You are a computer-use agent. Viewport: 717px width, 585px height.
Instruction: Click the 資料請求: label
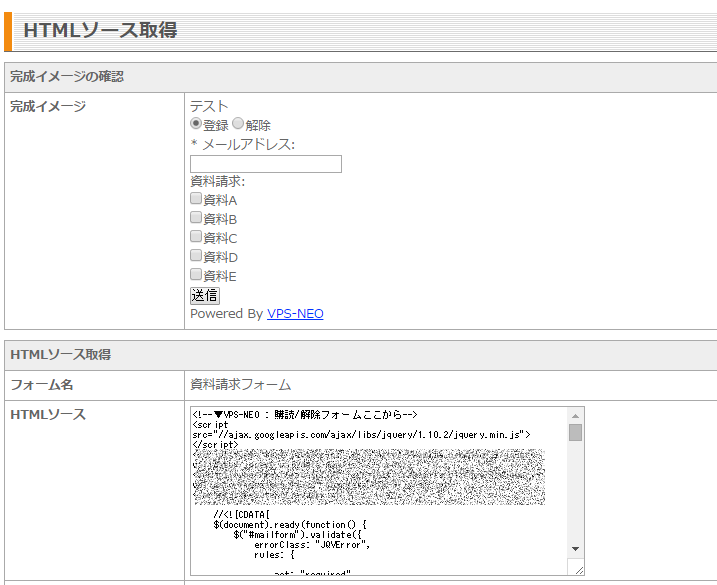click(x=218, y=182)
